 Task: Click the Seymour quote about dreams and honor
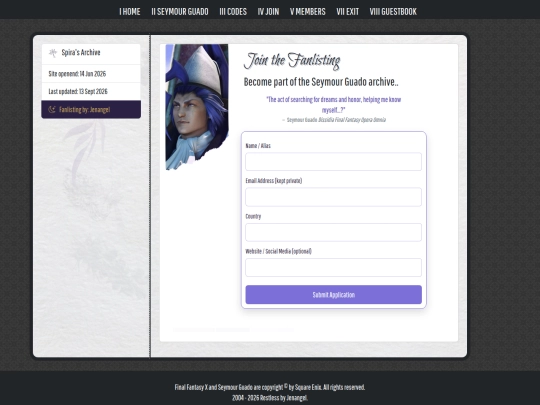333,105
